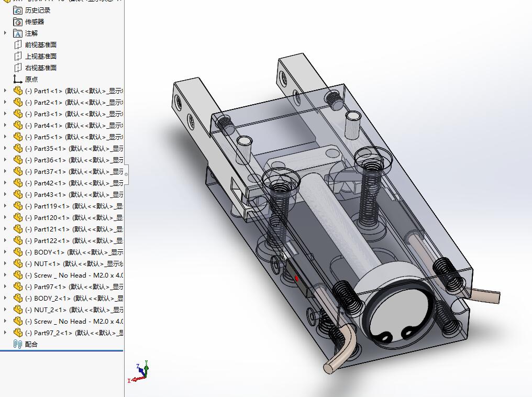Screen dimensions: 532x397
Task: Click the Part43<1> component icon
Action: click(18, 195)
